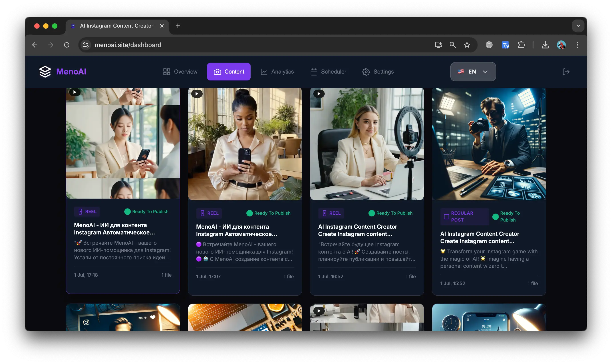The width and height of the screenshot is (612, 364).
Task: Open bottom-row thumbnail with Instagram logo screen
Action: click(x=123, y=317)
